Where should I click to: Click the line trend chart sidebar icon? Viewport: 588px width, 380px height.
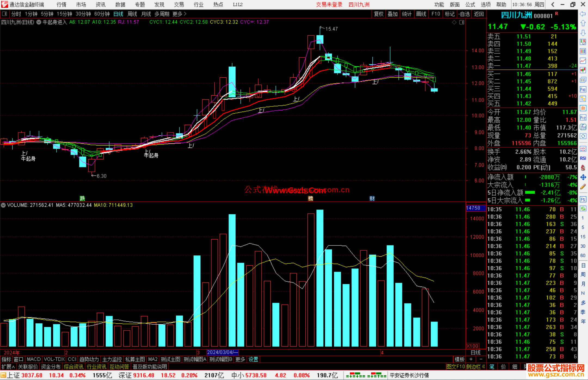(x=583, y=61)
